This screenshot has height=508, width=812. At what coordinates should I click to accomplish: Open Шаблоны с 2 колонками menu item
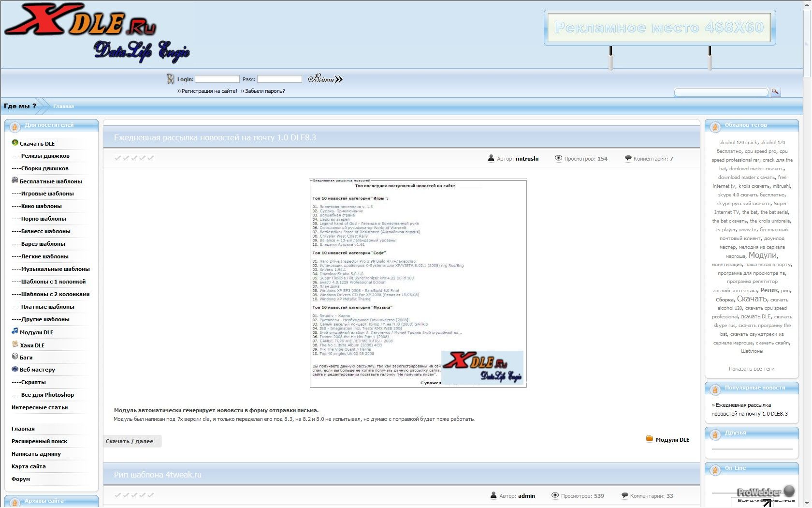pos(51,294)
